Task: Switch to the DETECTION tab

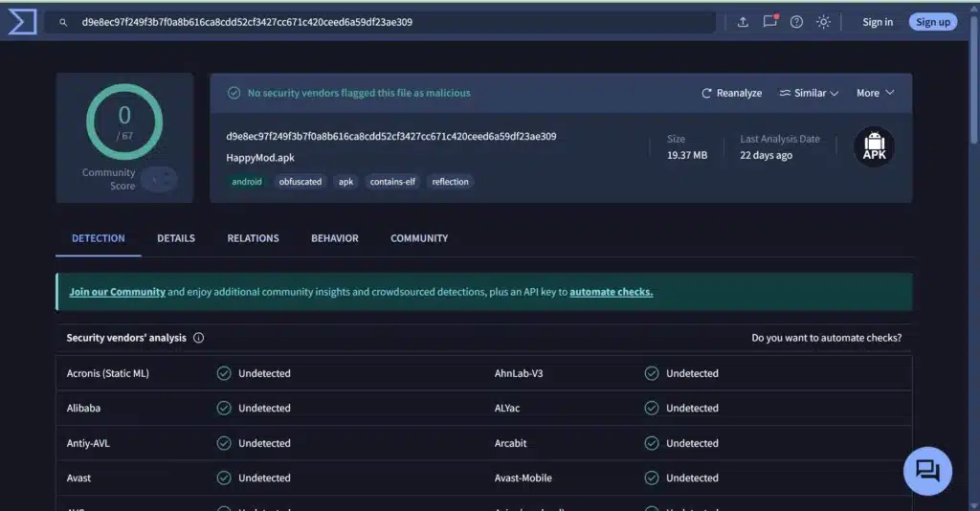Action: coord(99,238)
